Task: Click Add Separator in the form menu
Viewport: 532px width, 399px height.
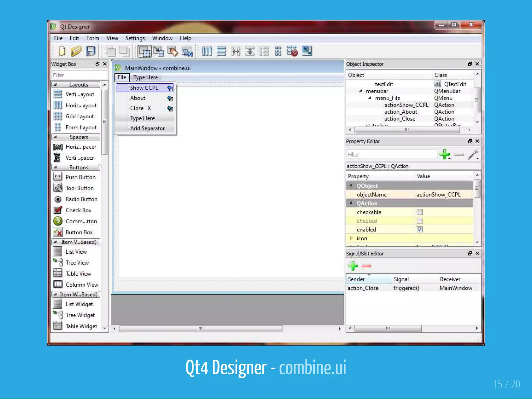Action: 147,129
